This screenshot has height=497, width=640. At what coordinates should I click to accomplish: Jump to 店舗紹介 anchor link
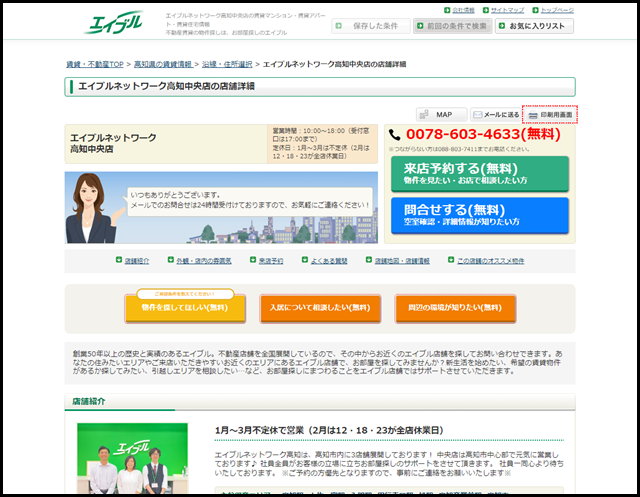pyautogui.click(x=137, y=261)
